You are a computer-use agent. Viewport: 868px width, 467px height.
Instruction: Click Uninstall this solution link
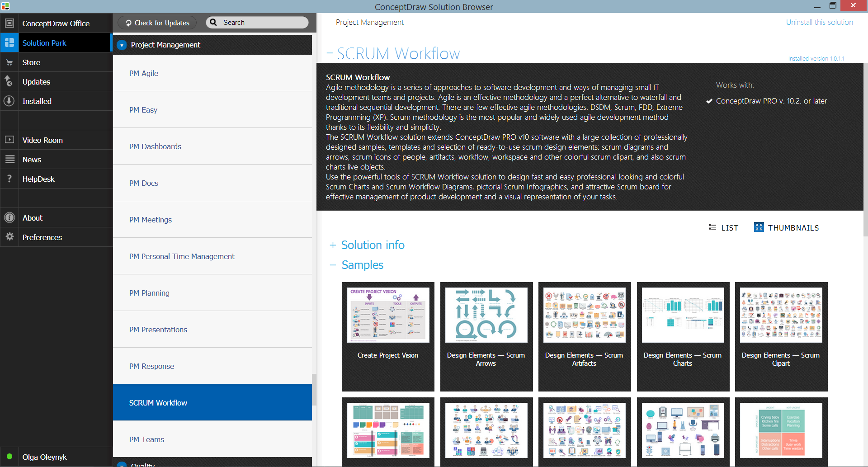(819, 22)
